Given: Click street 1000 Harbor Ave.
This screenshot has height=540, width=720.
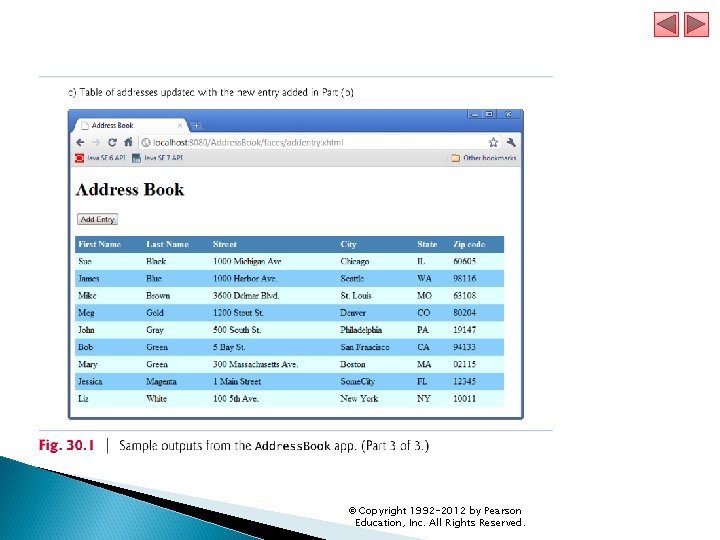Looking at the screenshot, I should tap(245, 278).
